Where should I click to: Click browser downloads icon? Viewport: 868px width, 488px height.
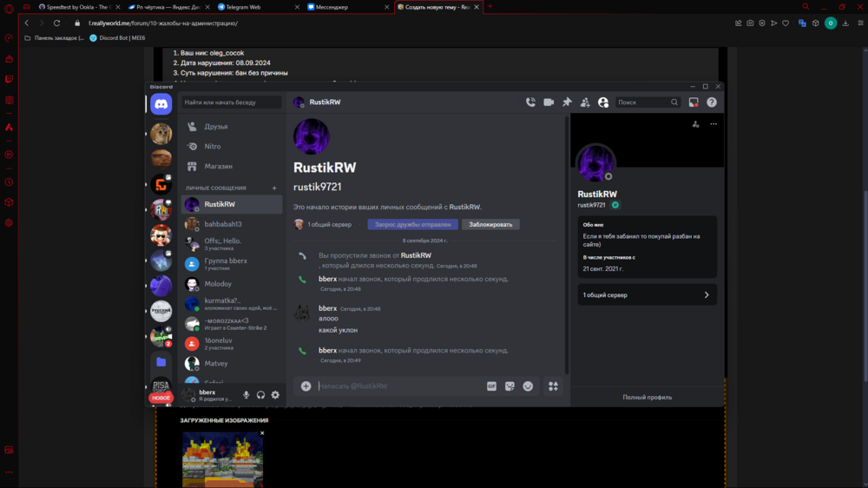[x=845, y=23]
